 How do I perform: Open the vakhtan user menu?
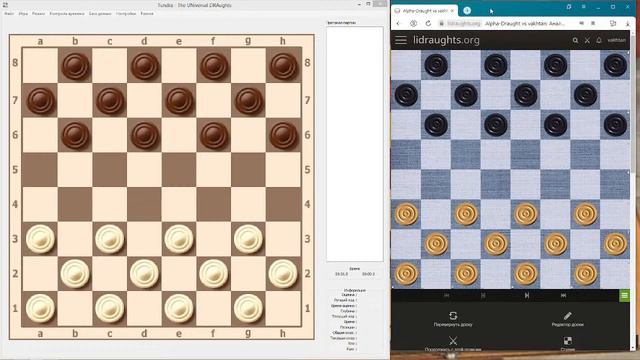[616, 40]
